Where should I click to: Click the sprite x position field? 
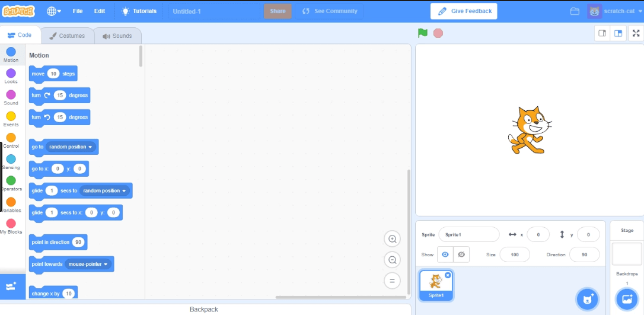[x=538, y=234]
